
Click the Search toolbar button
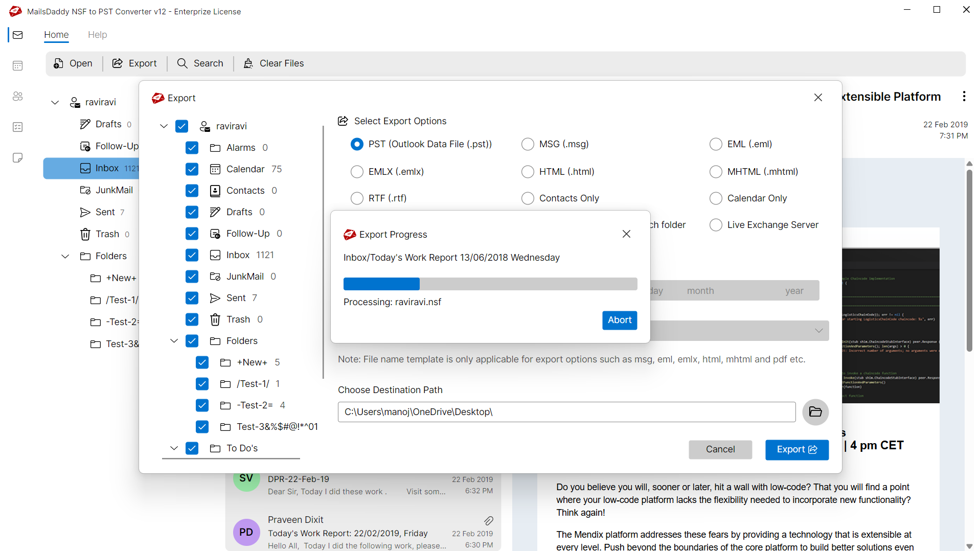pos(200,63)
